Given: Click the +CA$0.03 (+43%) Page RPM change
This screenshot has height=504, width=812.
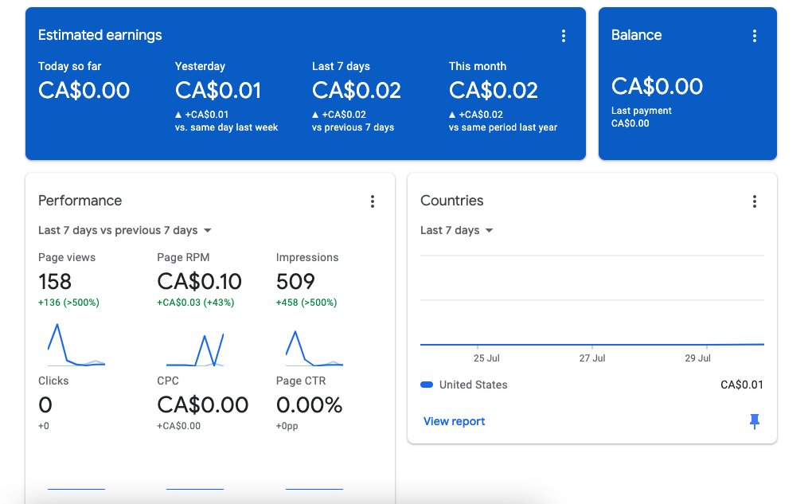Looking at the screenshot, I should pyautogui.click(x=196, y=303).
